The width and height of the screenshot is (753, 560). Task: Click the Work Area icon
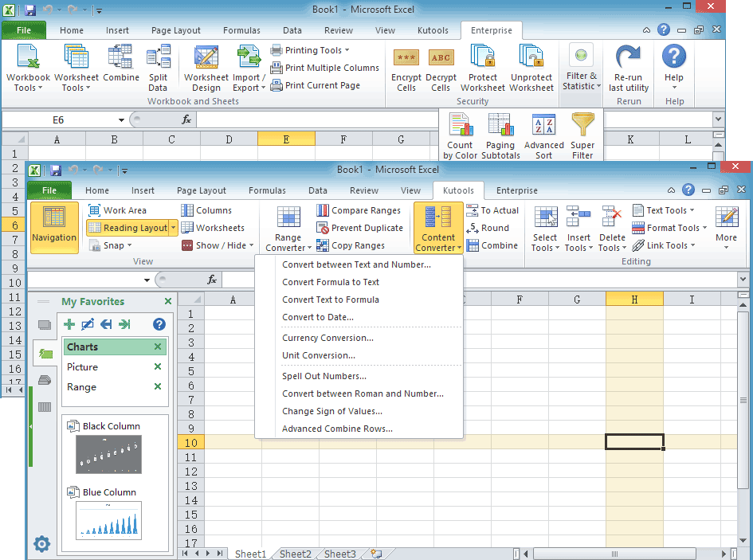(x=95, y=210)
